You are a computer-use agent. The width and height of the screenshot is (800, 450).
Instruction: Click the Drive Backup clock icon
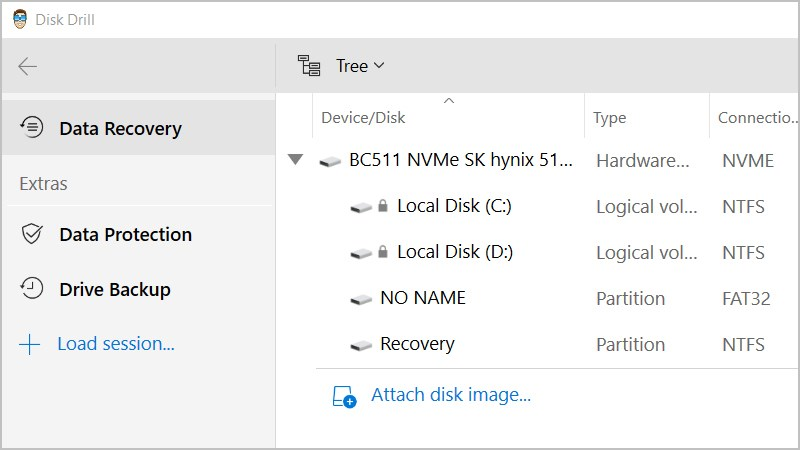pyautogui.click(x=32, y=289)
